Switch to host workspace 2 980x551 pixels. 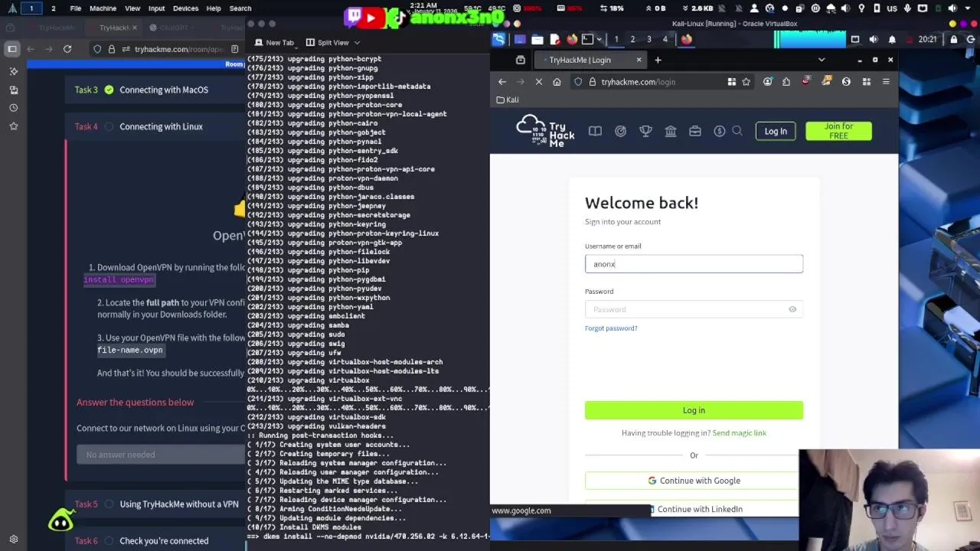[53, 8]
